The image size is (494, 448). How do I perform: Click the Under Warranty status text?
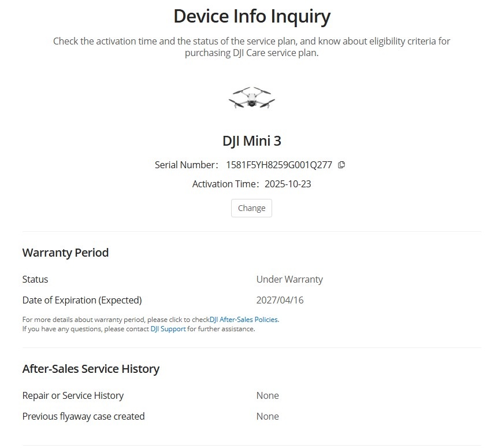[289, 279]
